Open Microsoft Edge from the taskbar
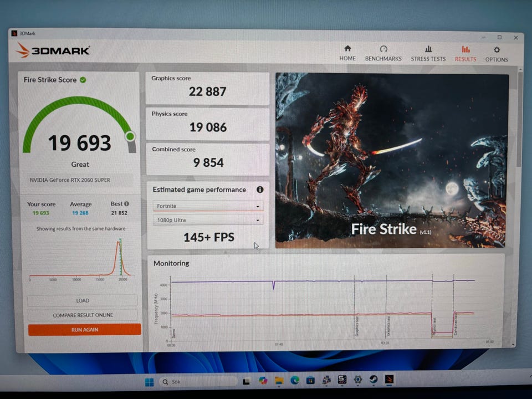The width and height of the screenshot is (532, 399). point(294,380)
